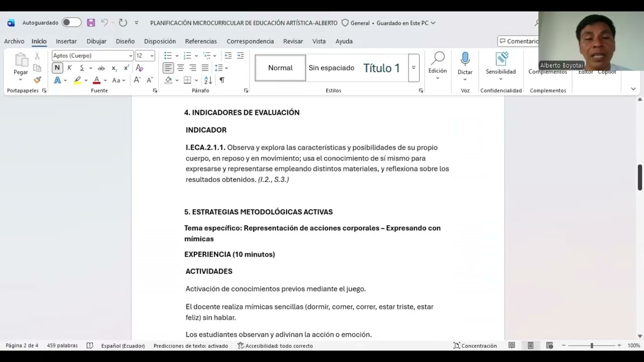This screenshot has height=362, width=644.
Task: Open the font size 12 dropdown
Action: coord(151,56)
